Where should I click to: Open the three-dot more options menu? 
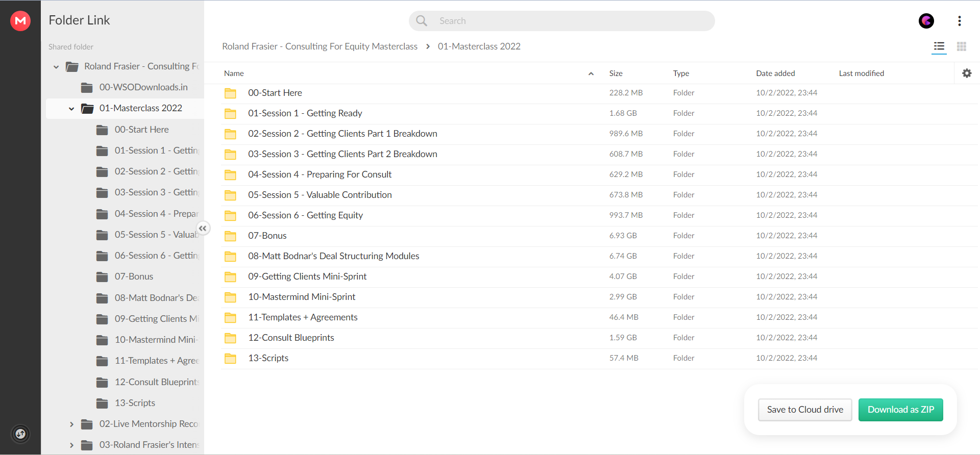pos(960,20)
